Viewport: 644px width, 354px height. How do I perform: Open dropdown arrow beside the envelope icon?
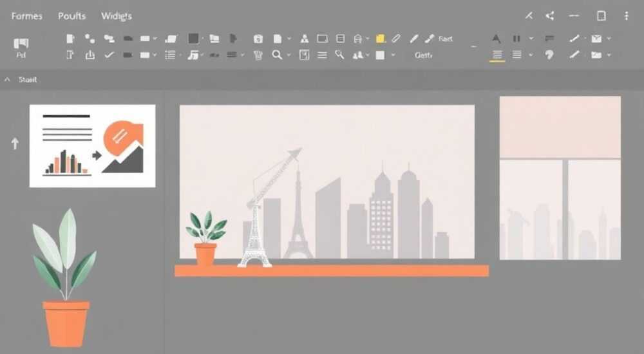[x=609, y=39]
